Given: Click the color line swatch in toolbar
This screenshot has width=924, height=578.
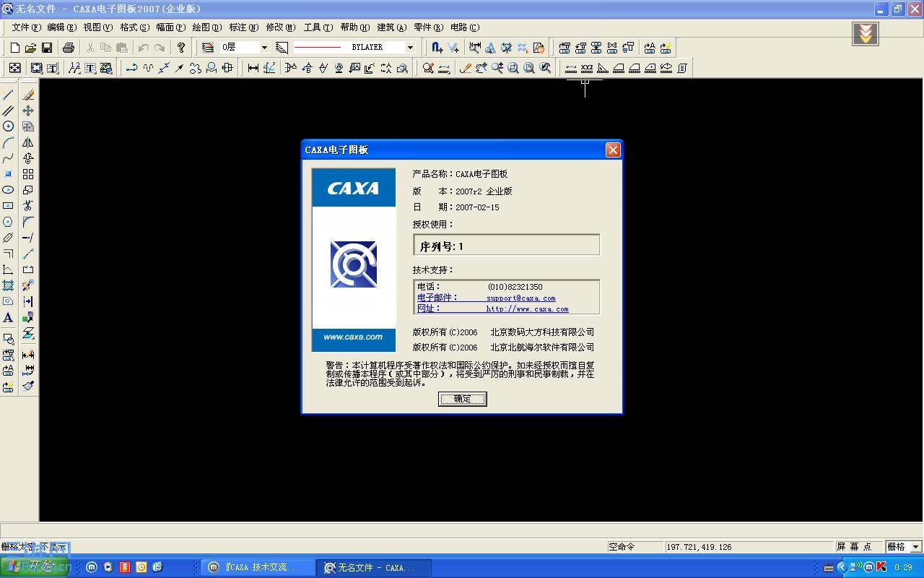Looking at the screenshot, I should point(318,48).
